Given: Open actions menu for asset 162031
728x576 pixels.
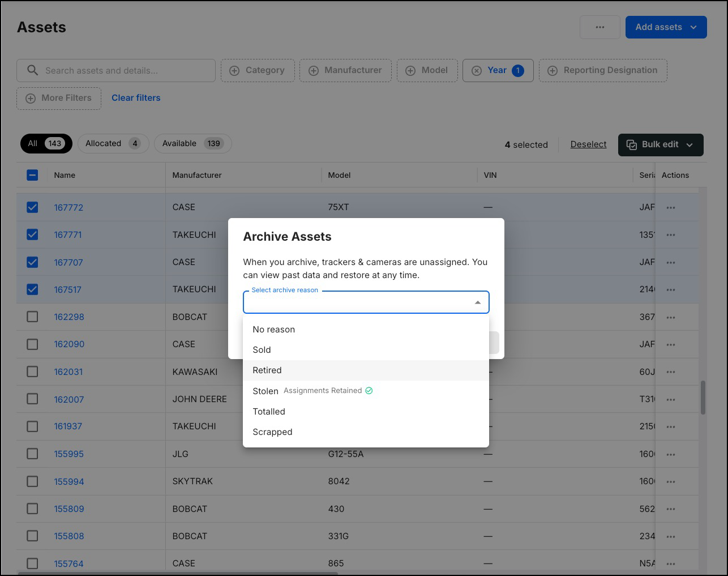Looking at the screenshot, I should pos(671,372).
